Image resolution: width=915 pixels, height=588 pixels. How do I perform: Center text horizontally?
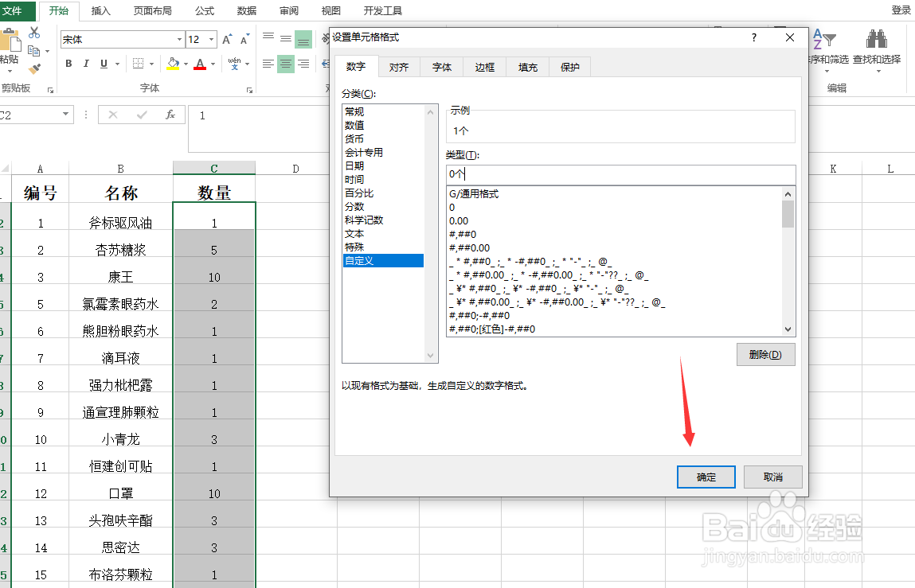(286, 64)
